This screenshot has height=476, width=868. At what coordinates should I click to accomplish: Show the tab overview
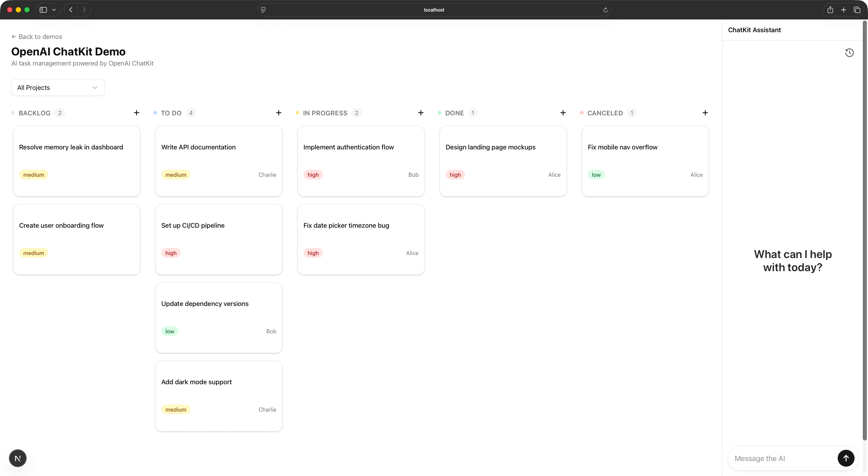857,10
